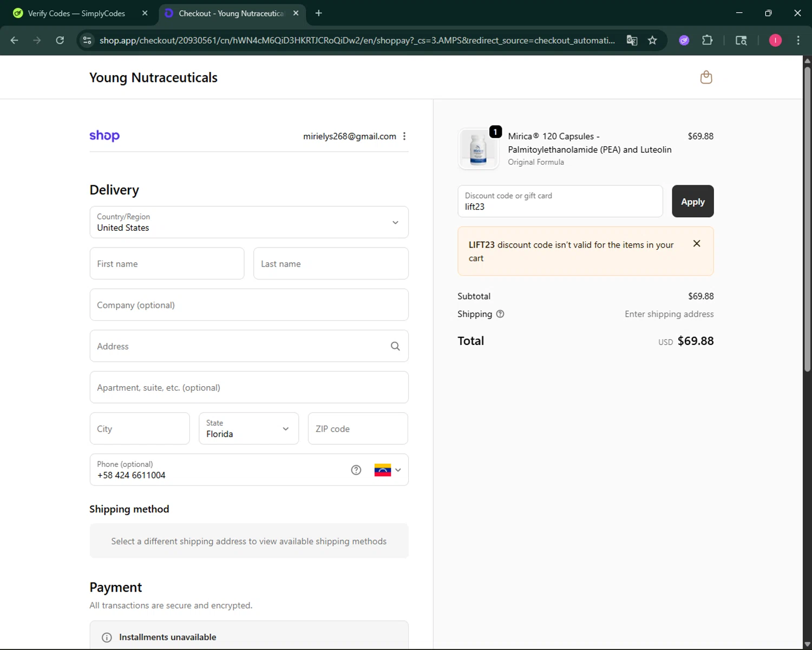This screenshot has width=812, height=650.
Task: Click the shipping method placeholder message
Action: [249, 541]
